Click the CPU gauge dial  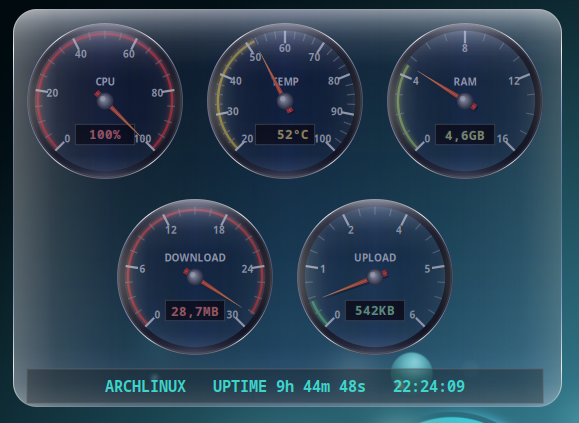(x=105, y=101)
